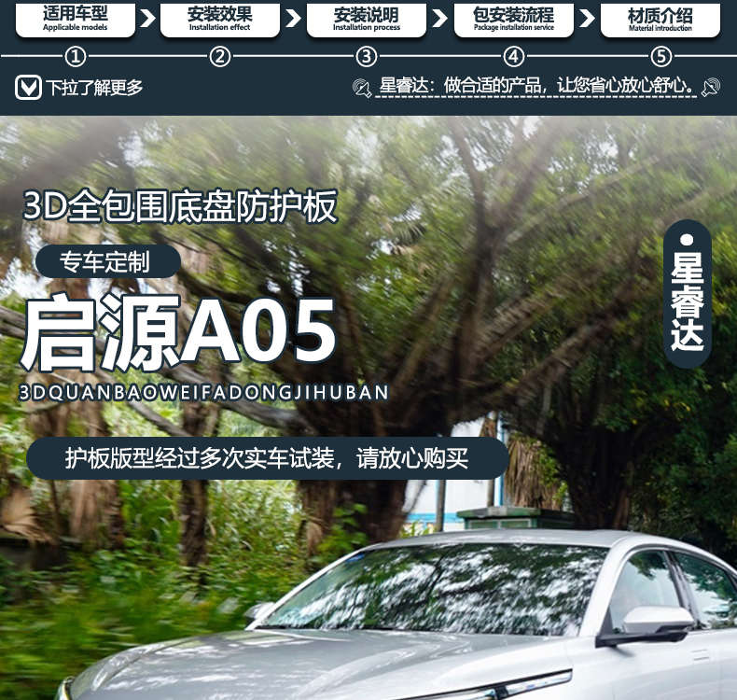This screenshot has width=737, height=700.
Task: Click the 专车定制 pill label
Action: (108, 261)
